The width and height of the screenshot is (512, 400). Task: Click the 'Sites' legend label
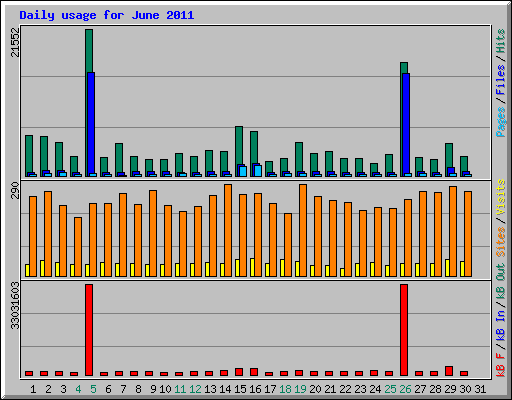click(501, 242)
